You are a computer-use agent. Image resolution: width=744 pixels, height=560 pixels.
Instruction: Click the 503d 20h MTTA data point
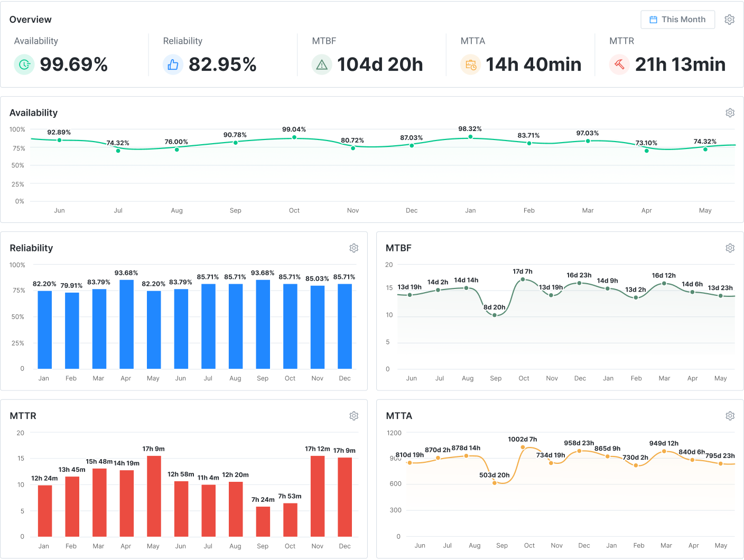(495, 483)
